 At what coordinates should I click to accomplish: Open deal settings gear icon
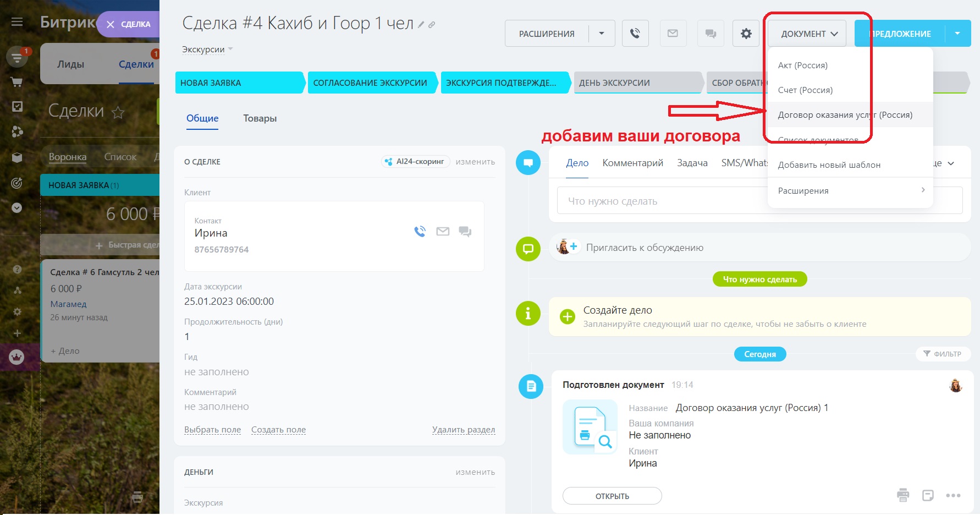[746, 34]
